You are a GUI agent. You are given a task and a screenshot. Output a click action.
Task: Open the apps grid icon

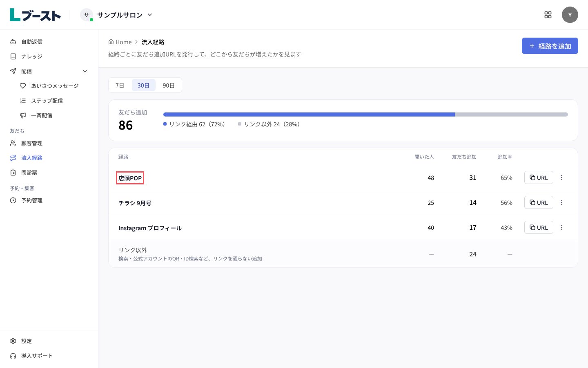[x=548, y=15]
